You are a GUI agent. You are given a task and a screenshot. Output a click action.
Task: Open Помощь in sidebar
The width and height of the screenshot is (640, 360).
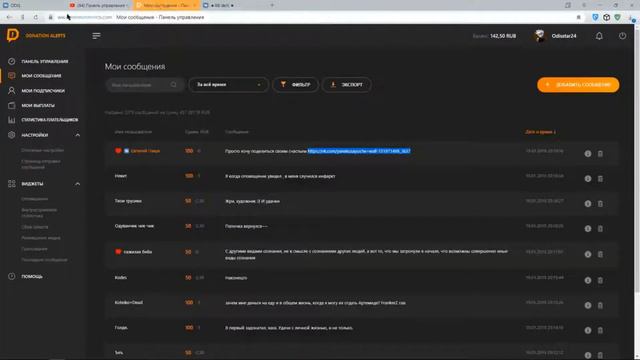32,276
